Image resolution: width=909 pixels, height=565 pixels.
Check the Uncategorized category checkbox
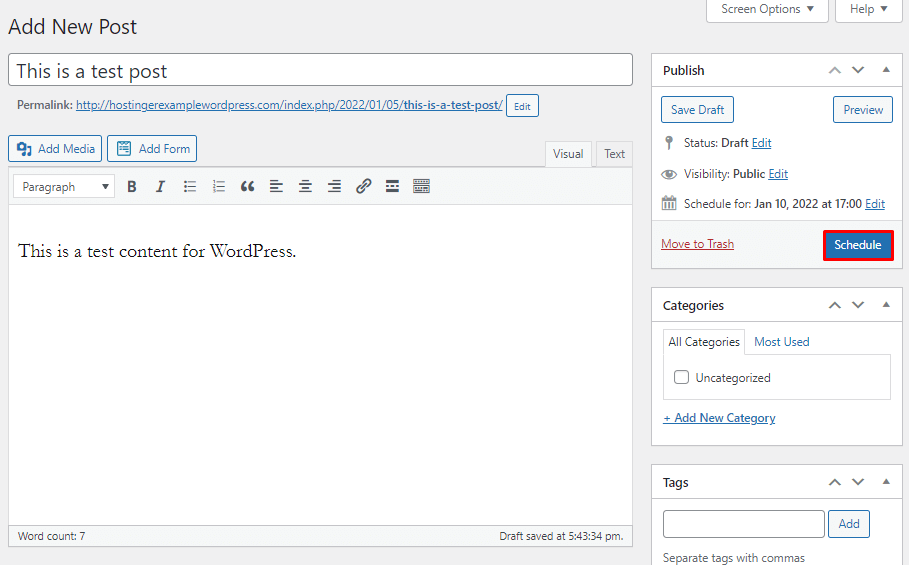(x=681, y=378)
